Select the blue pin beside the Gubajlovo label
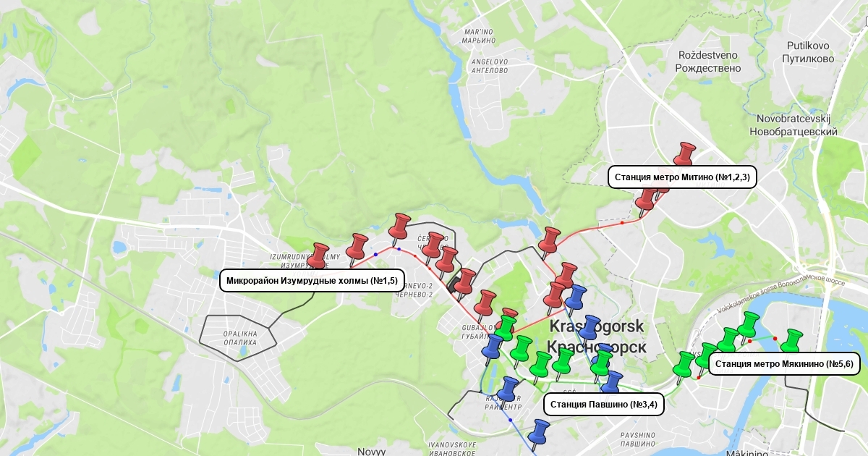 point(494,346)
